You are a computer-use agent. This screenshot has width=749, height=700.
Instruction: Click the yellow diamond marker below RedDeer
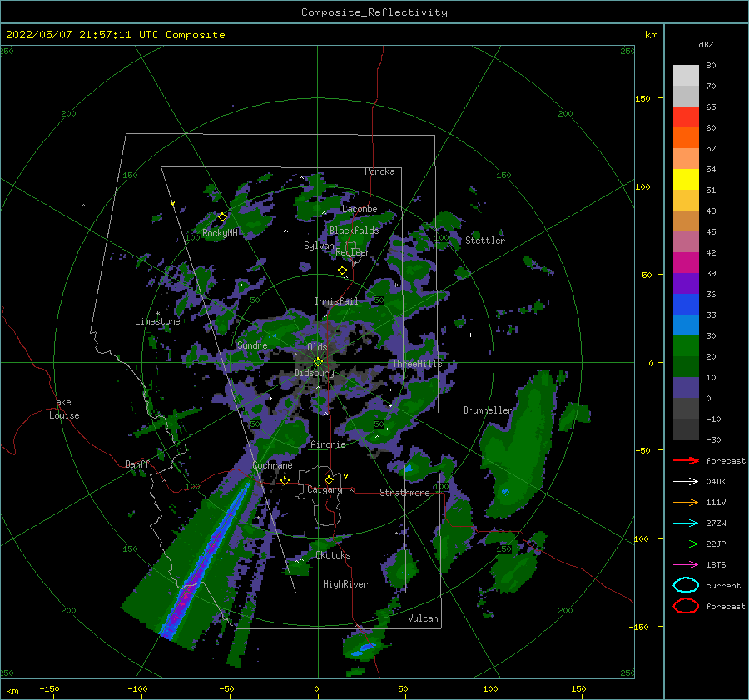coord(343,270)
